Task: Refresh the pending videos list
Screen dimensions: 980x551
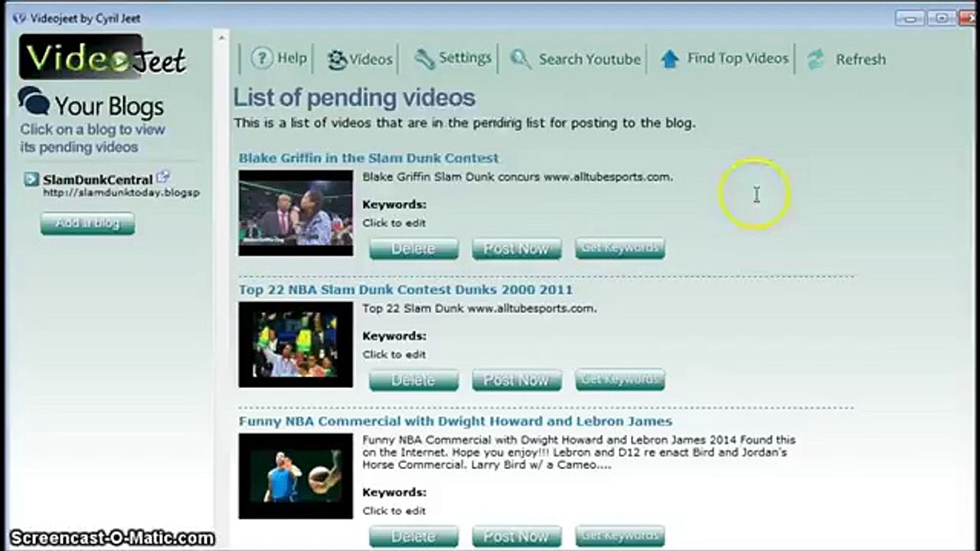Action: (x=847, y=59)
